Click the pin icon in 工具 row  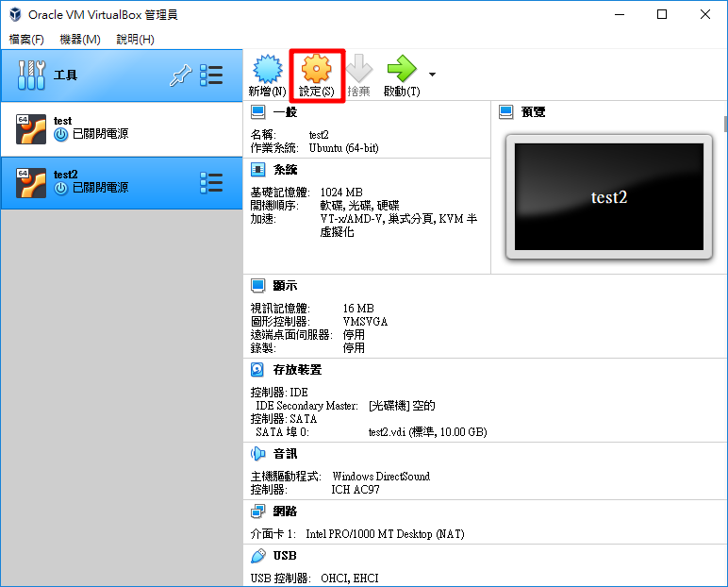[179, 75]
